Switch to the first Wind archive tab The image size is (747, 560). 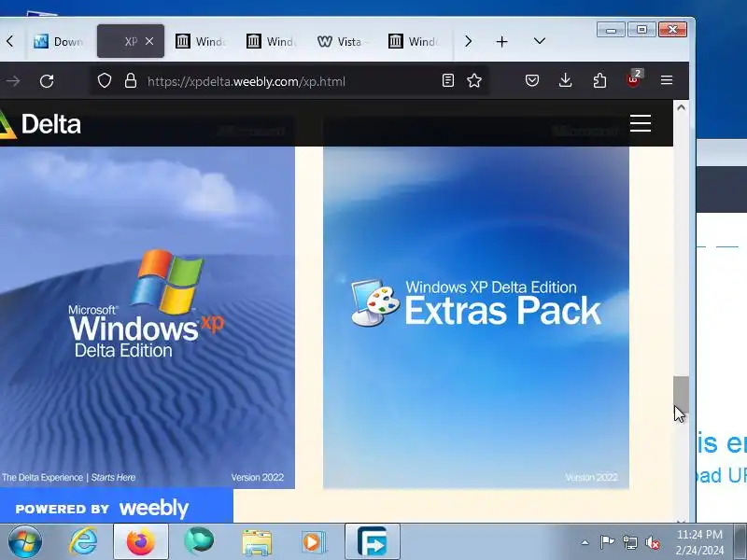(x=200, y=42)
